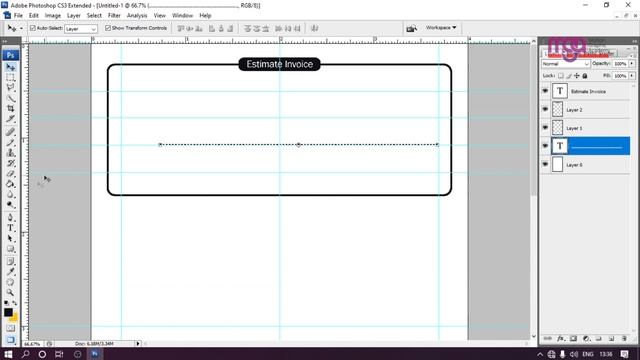
Task: Open Adobe Bridge from the options bar
Action: coord(411,28)
